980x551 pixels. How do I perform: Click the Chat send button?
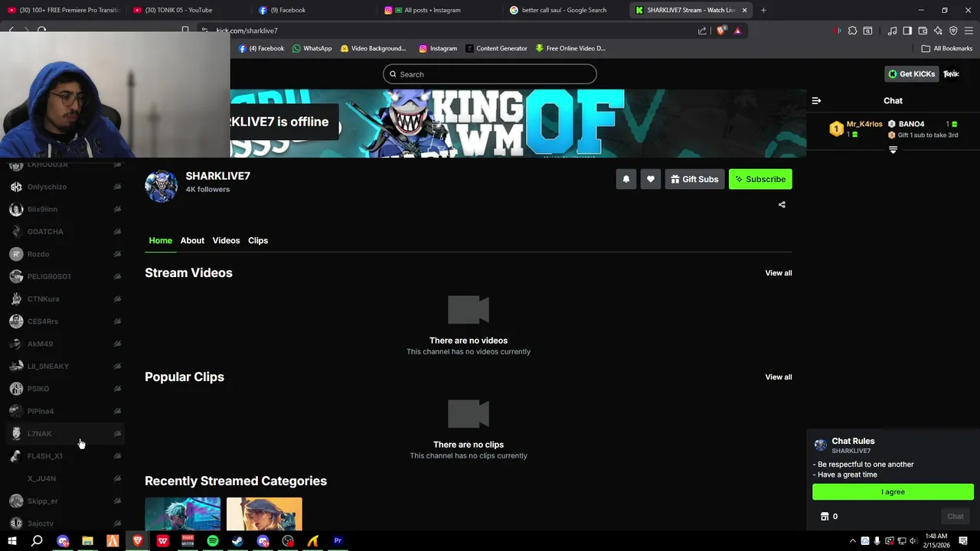pyautogui.click(x=955, y=516)
